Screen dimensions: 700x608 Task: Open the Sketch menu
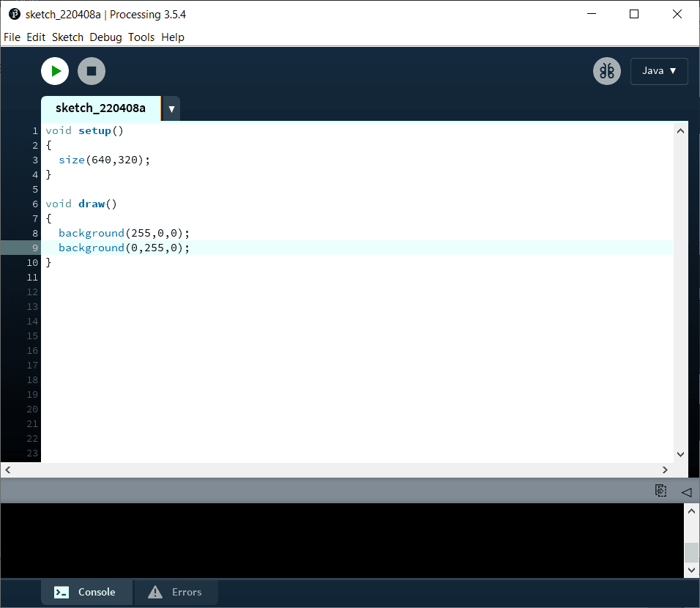[67, 37]
